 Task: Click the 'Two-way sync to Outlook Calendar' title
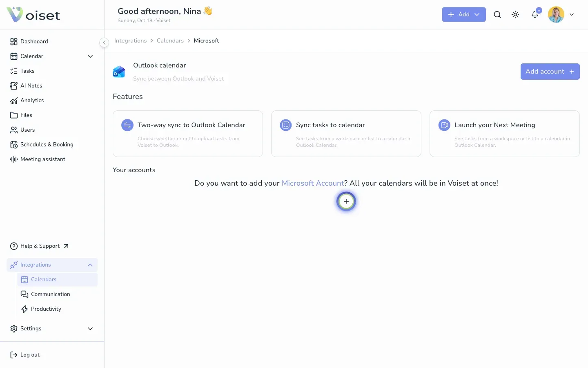click(x=192, y=125)
